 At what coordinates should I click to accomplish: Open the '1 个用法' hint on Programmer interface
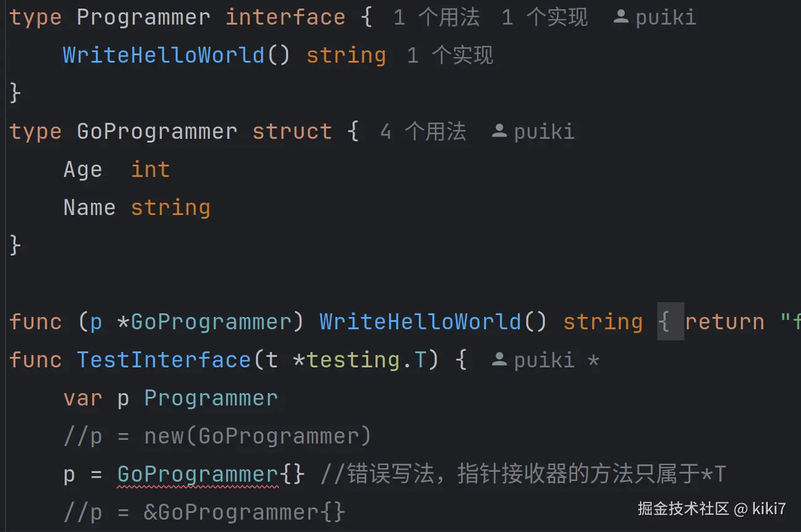click(x=436, y=17)
